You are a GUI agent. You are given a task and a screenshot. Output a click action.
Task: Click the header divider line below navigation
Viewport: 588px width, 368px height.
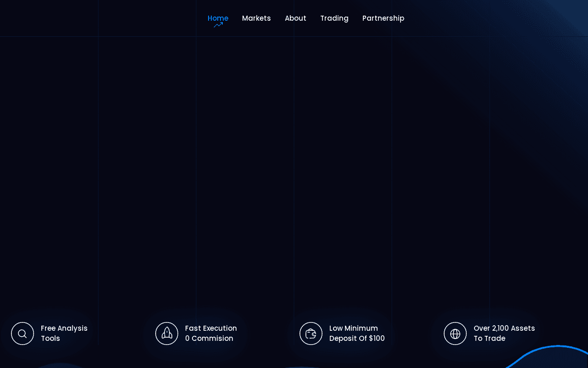click(x=294, y=36)
